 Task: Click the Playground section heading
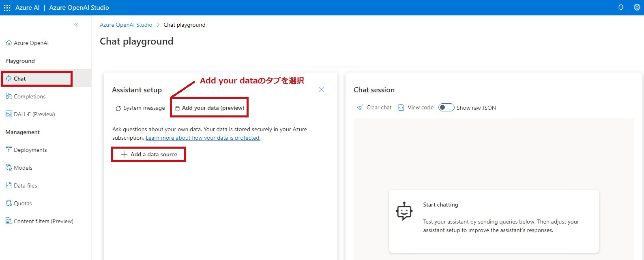click(20, 61)
